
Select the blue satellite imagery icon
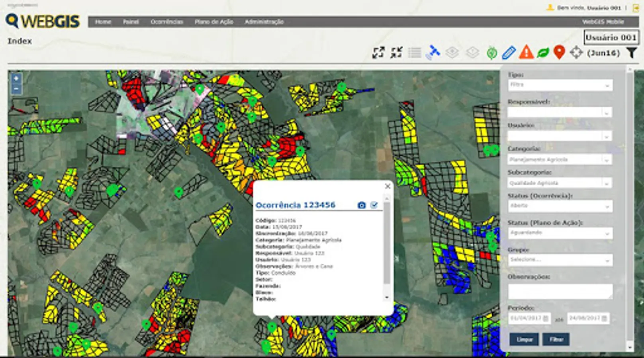tap(433, 53)
